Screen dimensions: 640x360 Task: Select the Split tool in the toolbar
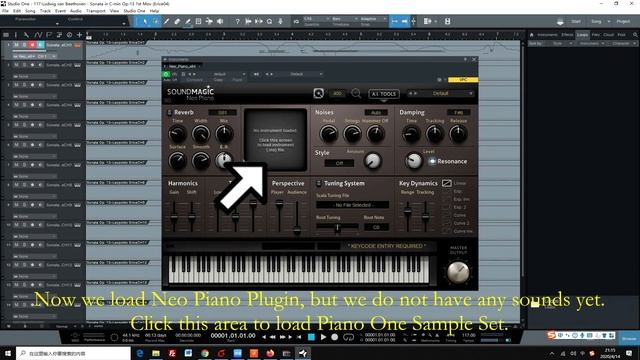tap(166, 21)
